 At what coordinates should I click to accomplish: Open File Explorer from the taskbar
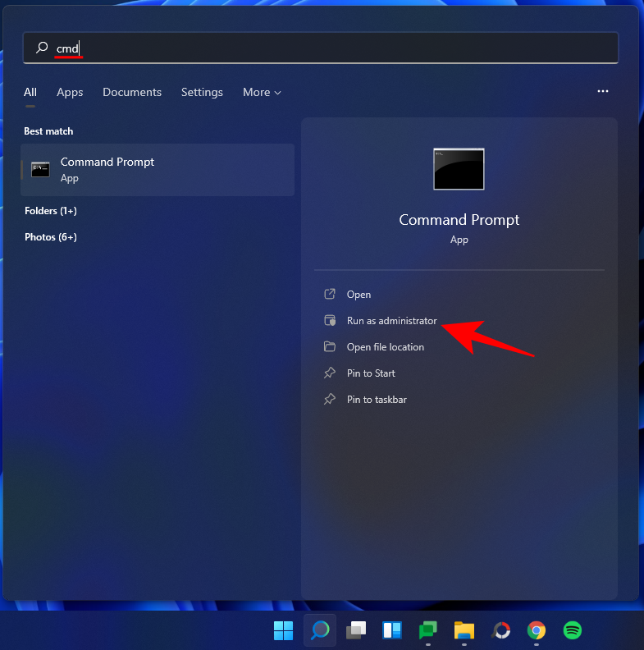(464, 630)
